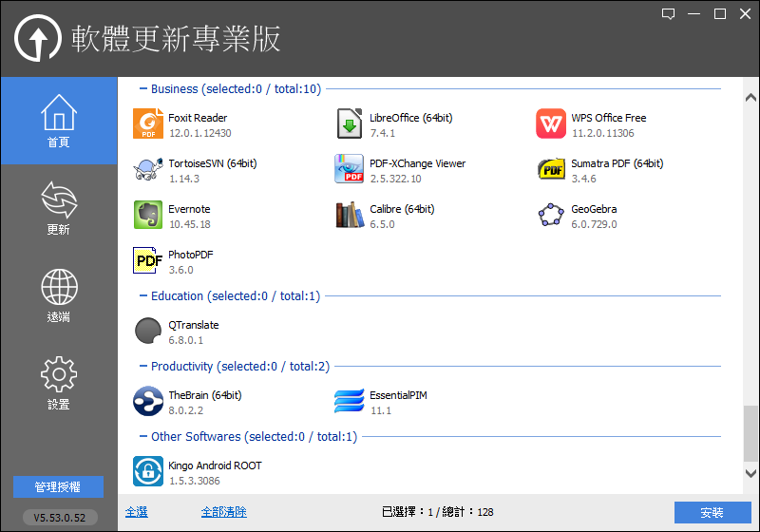Screen dimensions: 760x532
Task: Click 全選 select all link
Action: pos(137,512)
